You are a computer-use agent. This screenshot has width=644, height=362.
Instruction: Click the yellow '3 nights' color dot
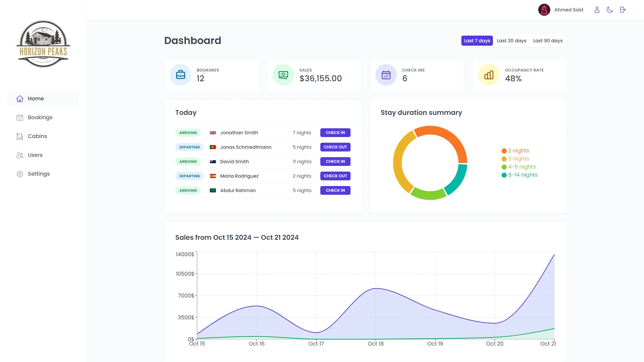tap(504, 159)
